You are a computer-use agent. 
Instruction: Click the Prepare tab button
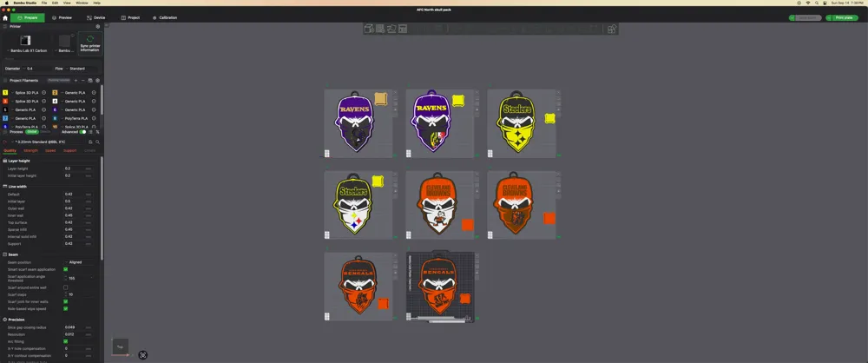point(28,17)
